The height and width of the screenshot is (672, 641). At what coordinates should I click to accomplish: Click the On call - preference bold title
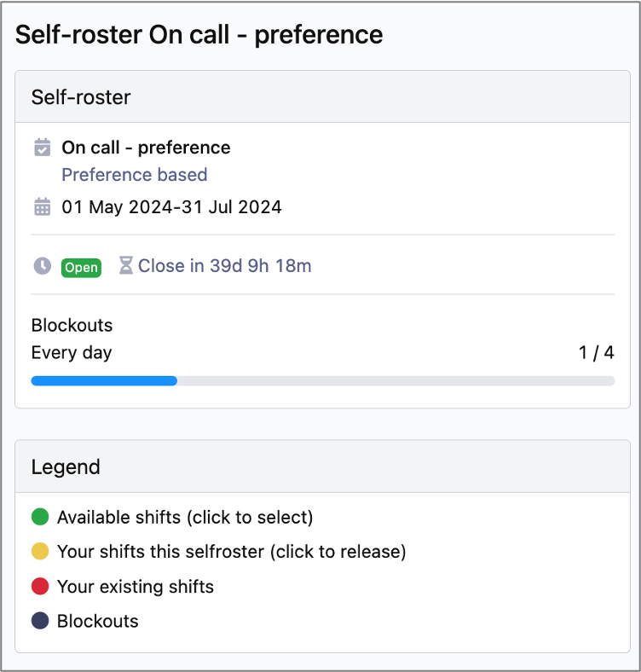click(x=146, y=148)
